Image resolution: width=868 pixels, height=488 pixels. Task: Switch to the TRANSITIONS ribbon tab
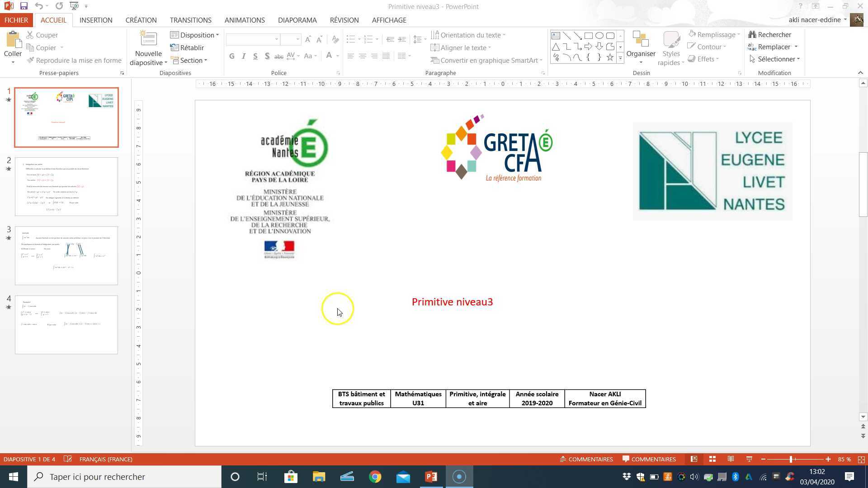point(190,20)
